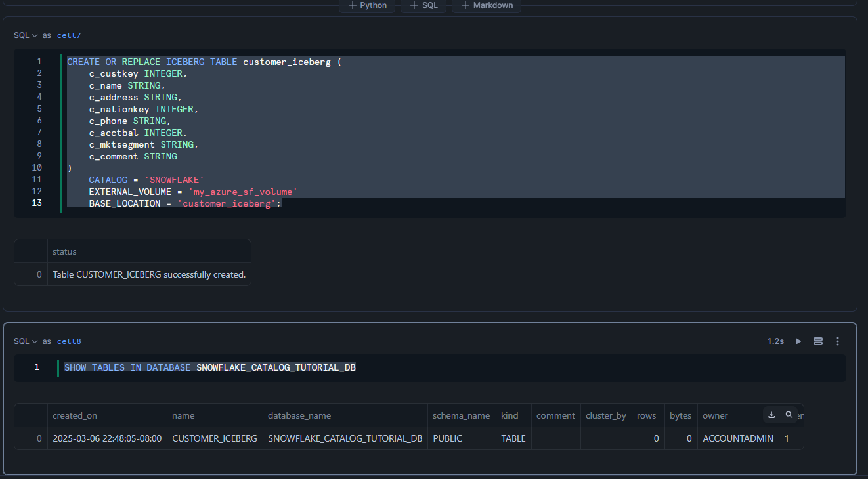The height and width of the screenshot is (479, 868).
Task: Select the 2025-03-06 22:48:05-08:00 timestamp cell
Action: tap(107, 438)
